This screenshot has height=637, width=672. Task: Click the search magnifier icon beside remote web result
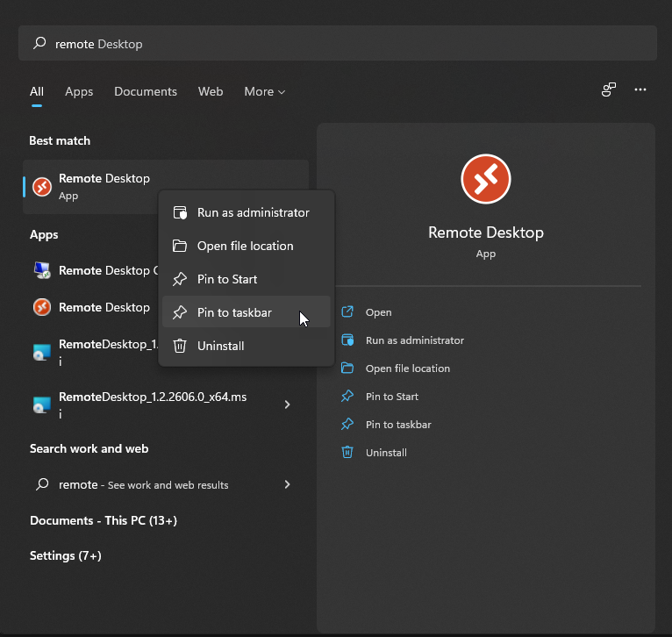(x=41, y=484)
